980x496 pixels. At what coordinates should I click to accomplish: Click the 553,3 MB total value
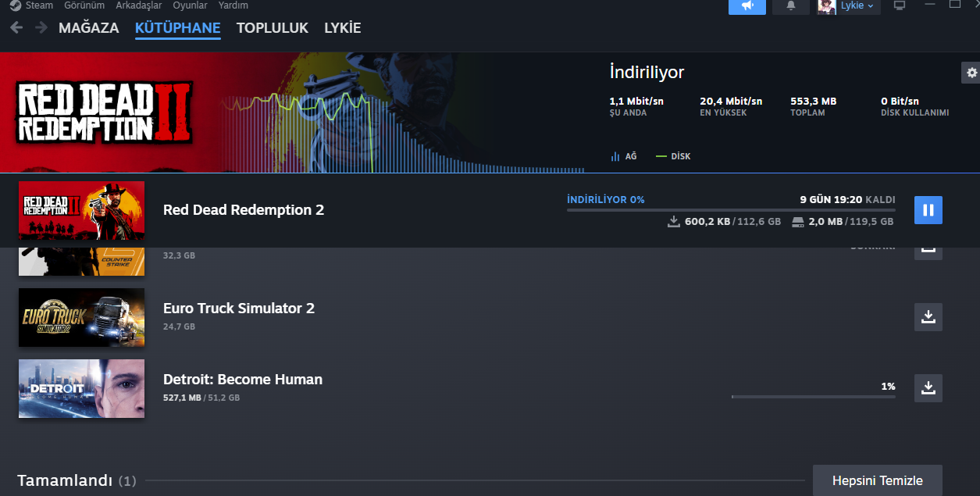coord(814,102)
